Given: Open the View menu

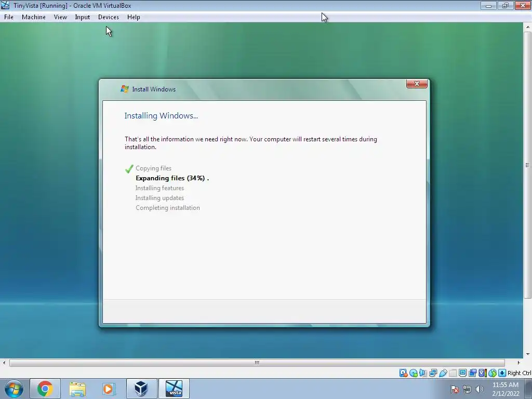Looking at the screenshot, I should point(60,17).
